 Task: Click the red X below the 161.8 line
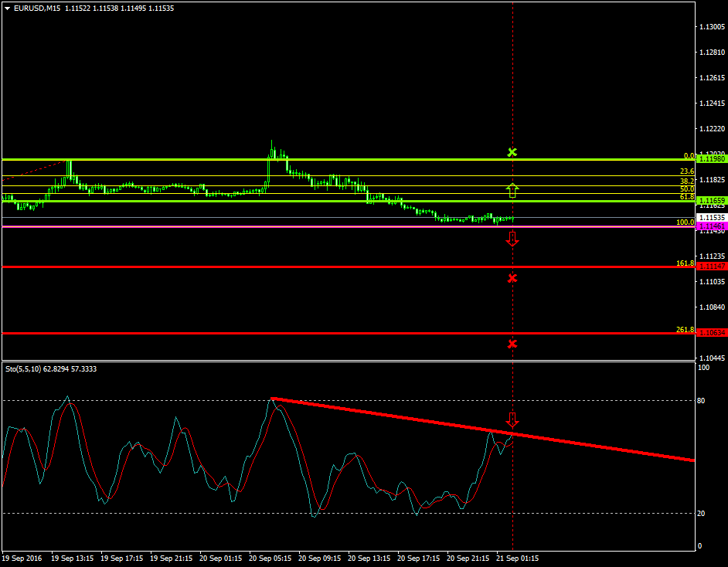[x=512, y=278]
